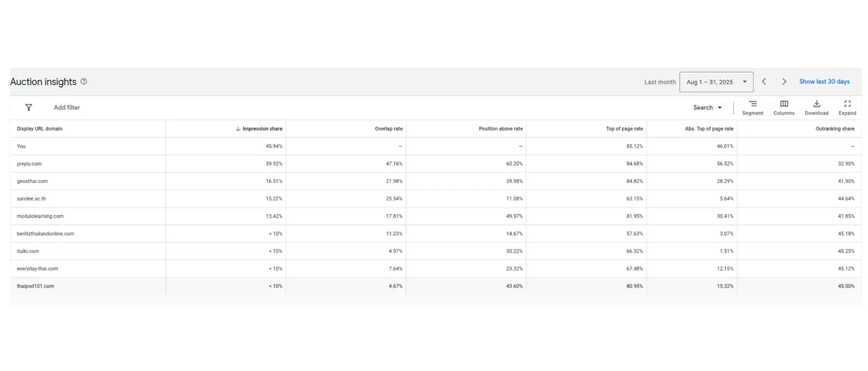Click the filter funnel icon

29,108
